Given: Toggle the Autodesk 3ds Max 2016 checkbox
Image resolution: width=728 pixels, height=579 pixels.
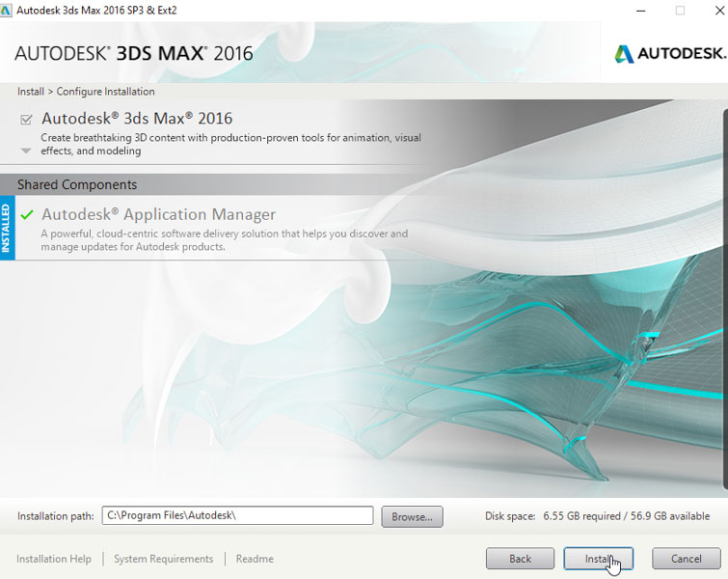Looking at the screenshot, I should (x=26, y=120).
